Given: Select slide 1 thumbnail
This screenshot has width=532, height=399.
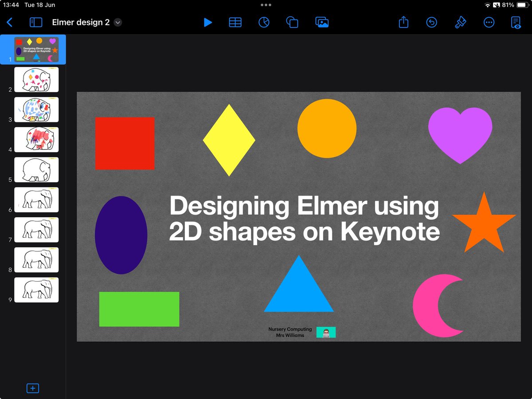Looking at the screenshot, I should point(36,50).
